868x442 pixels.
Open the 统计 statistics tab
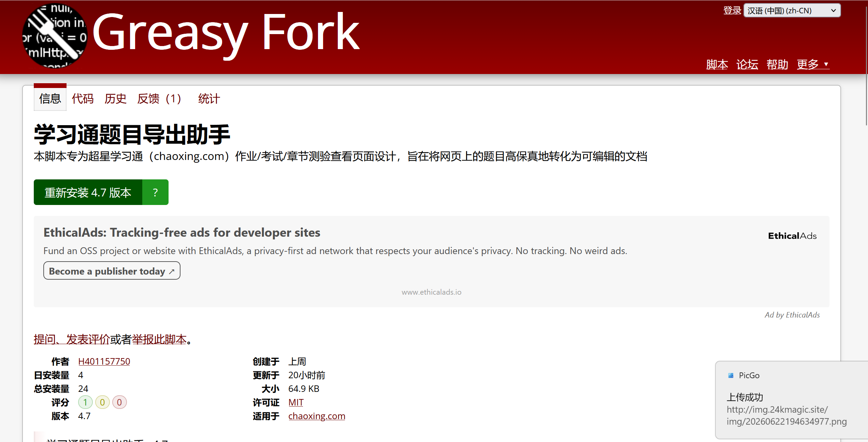click(209, 99)
